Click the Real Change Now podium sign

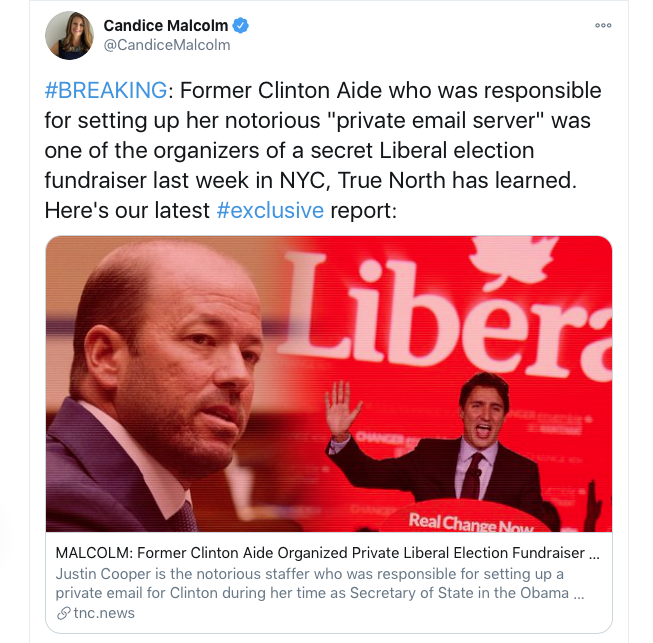click(x=471, y=522)
